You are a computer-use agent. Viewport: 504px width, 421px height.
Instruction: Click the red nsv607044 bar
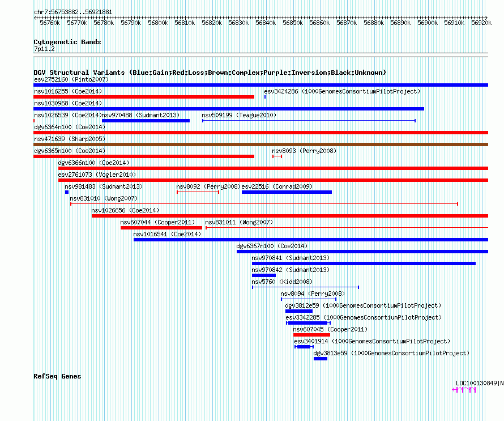(x=161, y=228)
